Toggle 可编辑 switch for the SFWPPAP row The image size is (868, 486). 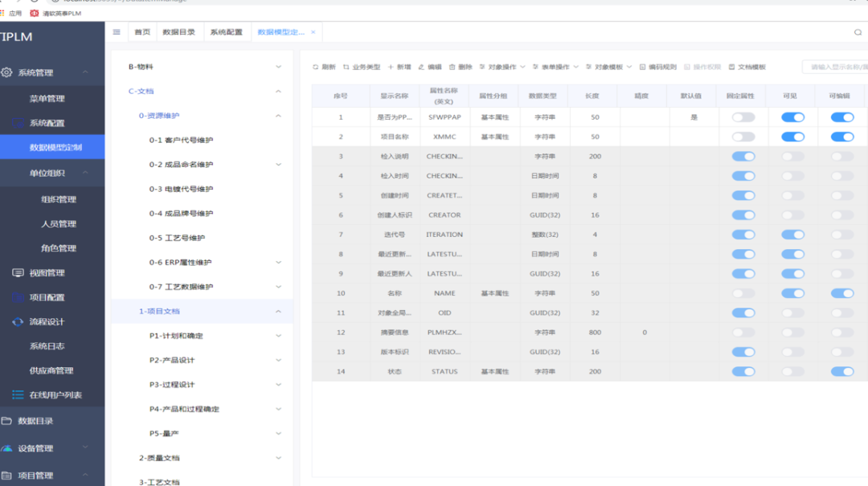point(842,117)
